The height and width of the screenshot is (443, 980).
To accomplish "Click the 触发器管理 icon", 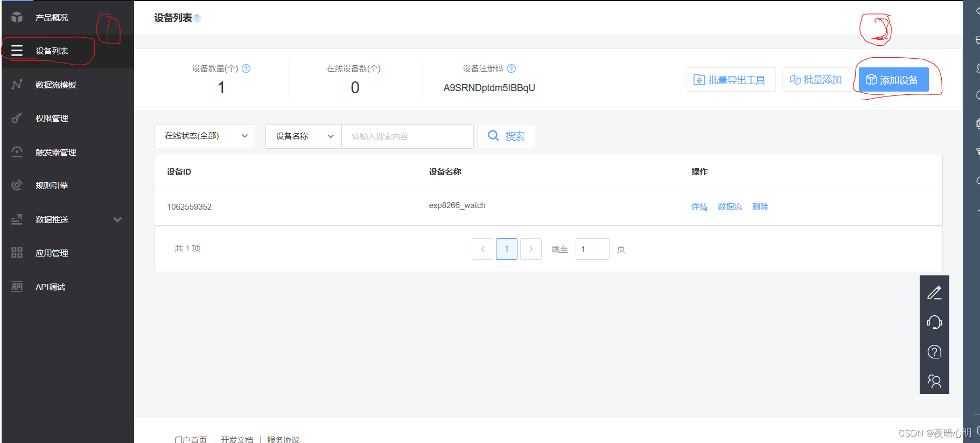I will 17,152.
